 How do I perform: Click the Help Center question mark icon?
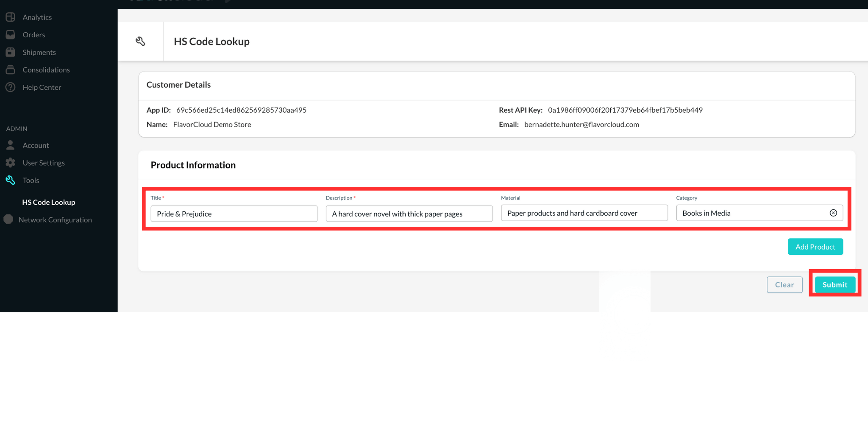pyautogui.click(x=11, y=87)
